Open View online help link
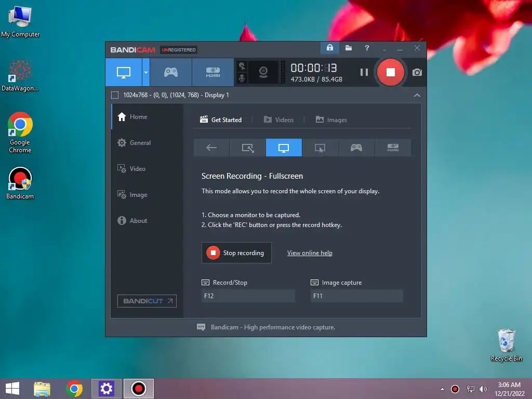This screenshot has height=399, width=532. pos(310,253)
